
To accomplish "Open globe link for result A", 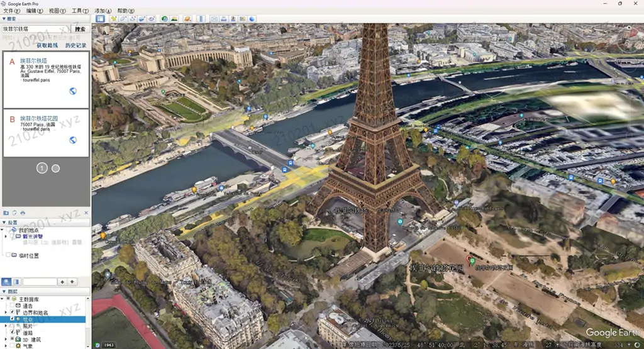I will pos(73,91).
